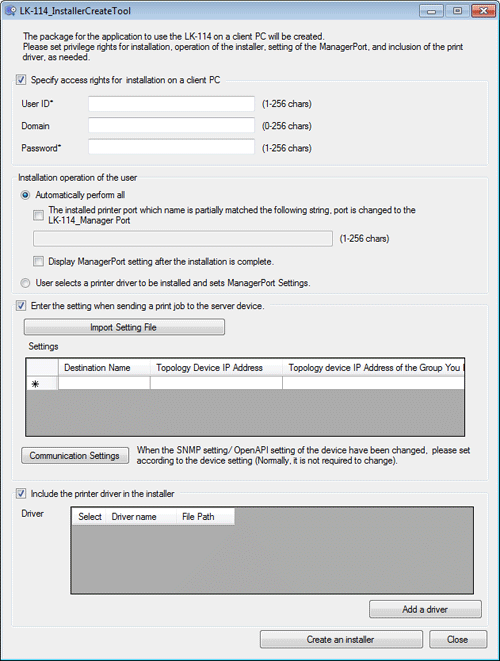
Task: Click the Close button at bottom
Action: click(x=458, y=640)
